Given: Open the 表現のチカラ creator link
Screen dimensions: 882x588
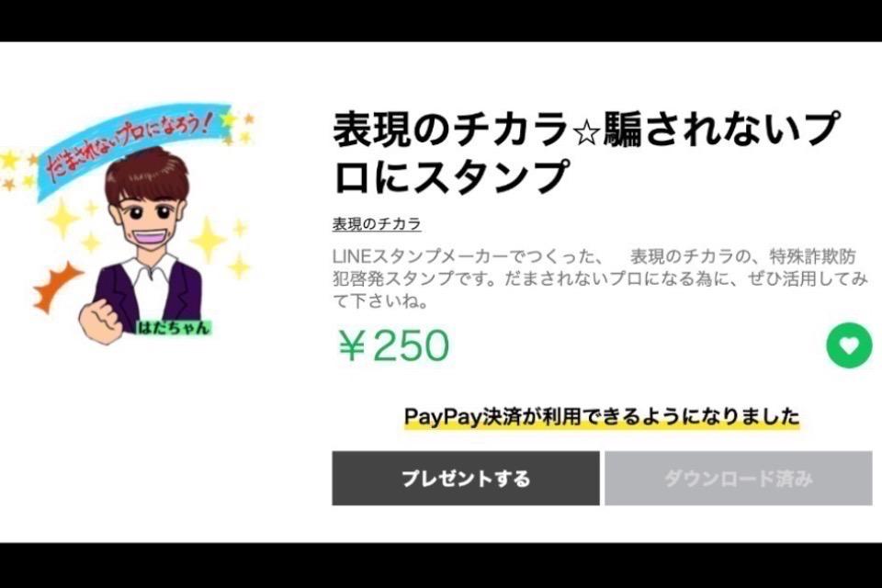Looking at the screenshot, I should [377, 224].
